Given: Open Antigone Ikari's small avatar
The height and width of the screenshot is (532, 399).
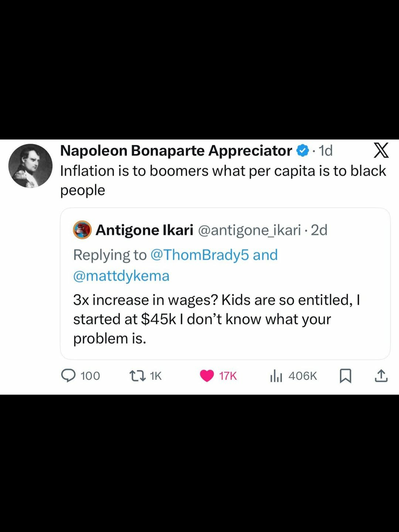Looking at the screenshot, I should pos(82,230).
